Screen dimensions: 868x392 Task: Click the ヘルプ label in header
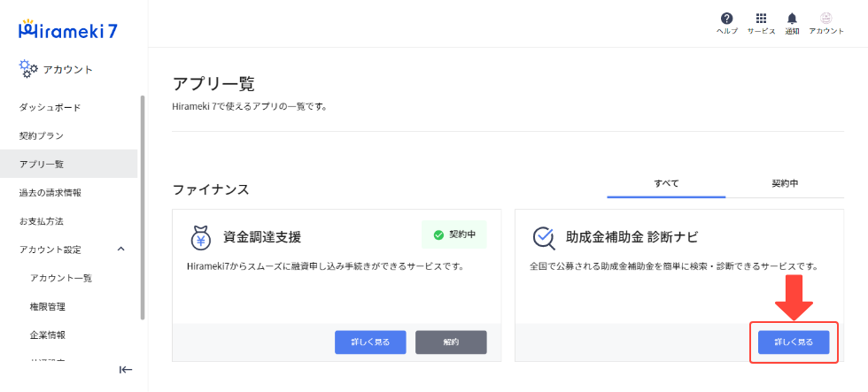(727, 32)
